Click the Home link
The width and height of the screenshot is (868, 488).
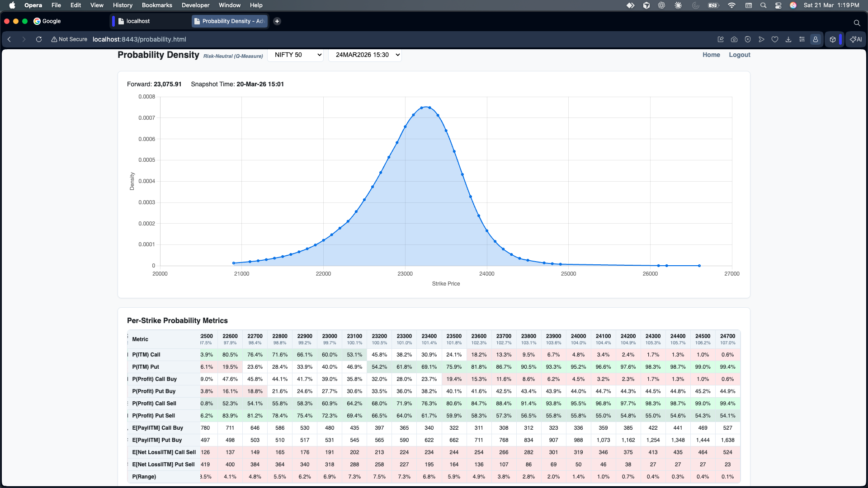711,55
